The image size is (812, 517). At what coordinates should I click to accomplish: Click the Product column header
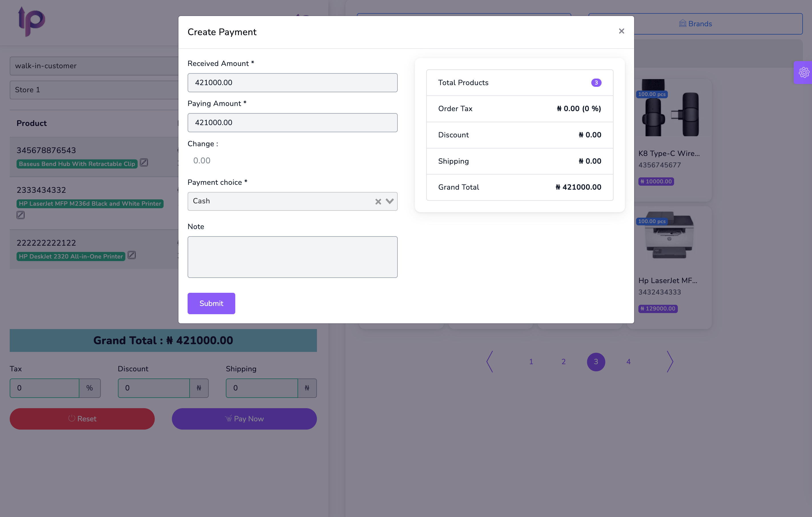point(32,123)
